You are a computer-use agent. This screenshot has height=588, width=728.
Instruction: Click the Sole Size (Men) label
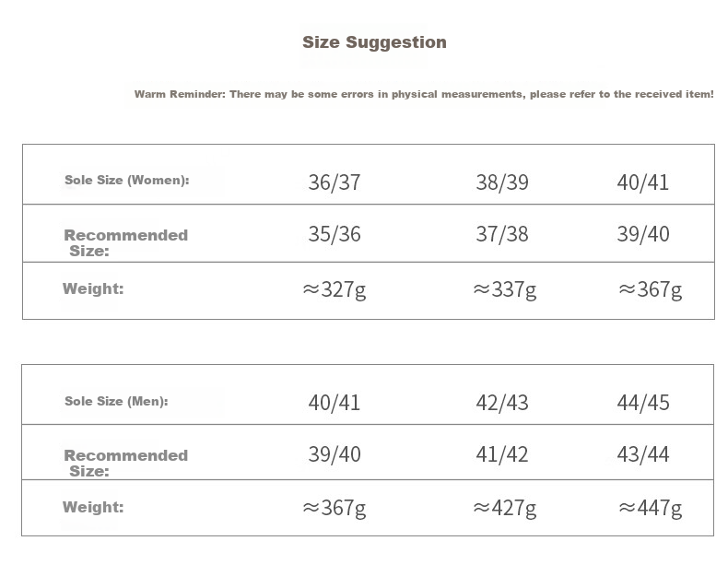coord(116,401)
